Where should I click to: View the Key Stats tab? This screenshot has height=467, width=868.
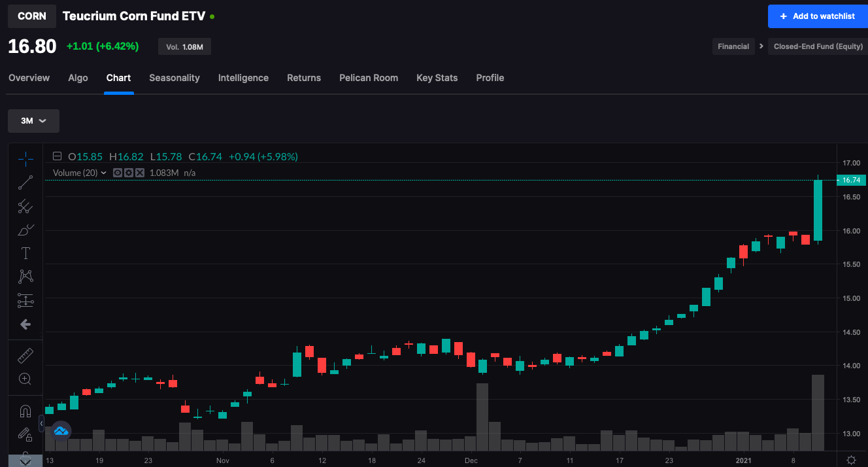coord(437,78)
